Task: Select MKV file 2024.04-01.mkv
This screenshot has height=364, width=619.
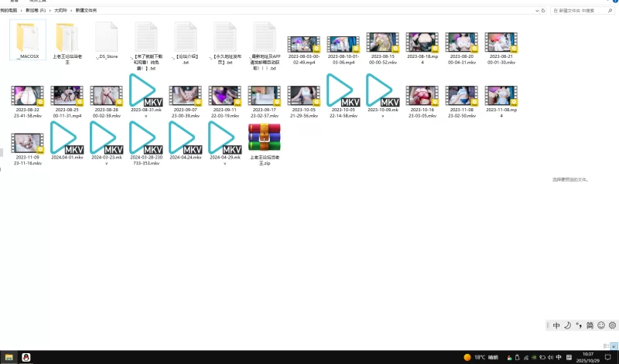Action: (67, 141)
